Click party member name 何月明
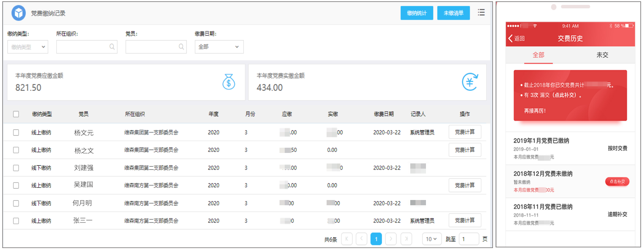This screenshot has height=250, width=644. [x=82, y=203]
